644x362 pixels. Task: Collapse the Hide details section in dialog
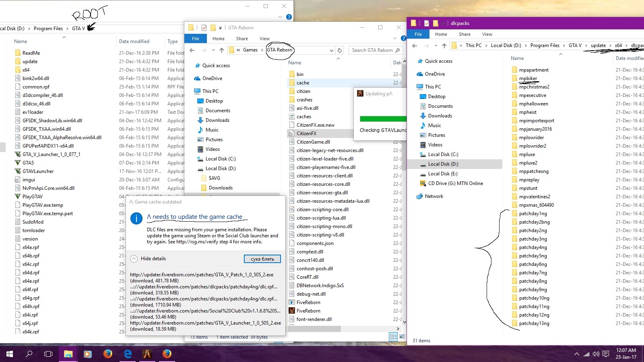[134, 259]
